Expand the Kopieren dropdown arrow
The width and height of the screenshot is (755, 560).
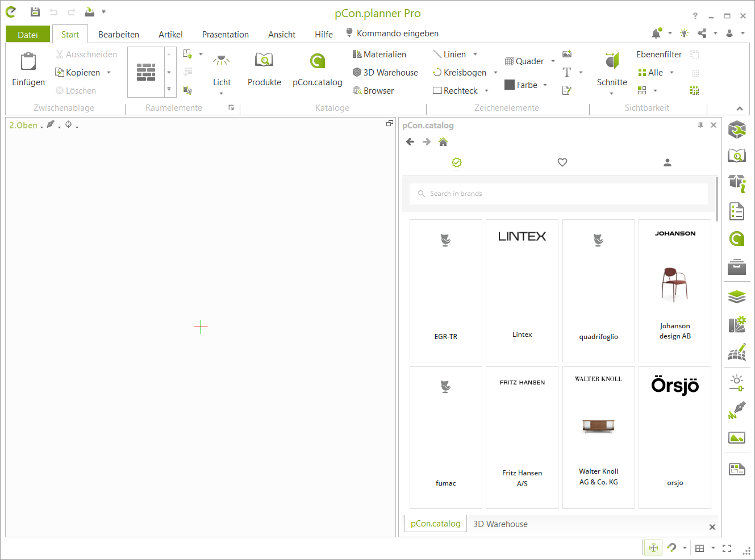pyautogui.click(x=109, y=73)
